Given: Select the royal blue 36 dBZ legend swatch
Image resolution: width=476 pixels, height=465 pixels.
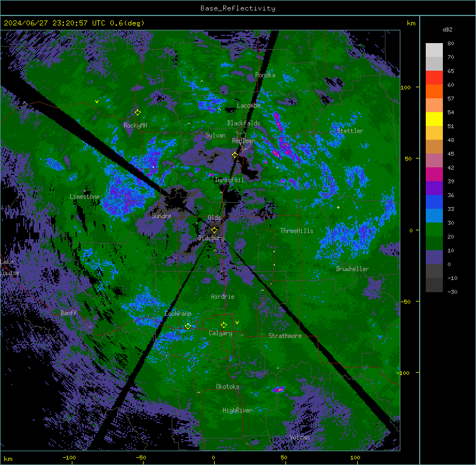Looking at the screenshot, I should 434,202.
